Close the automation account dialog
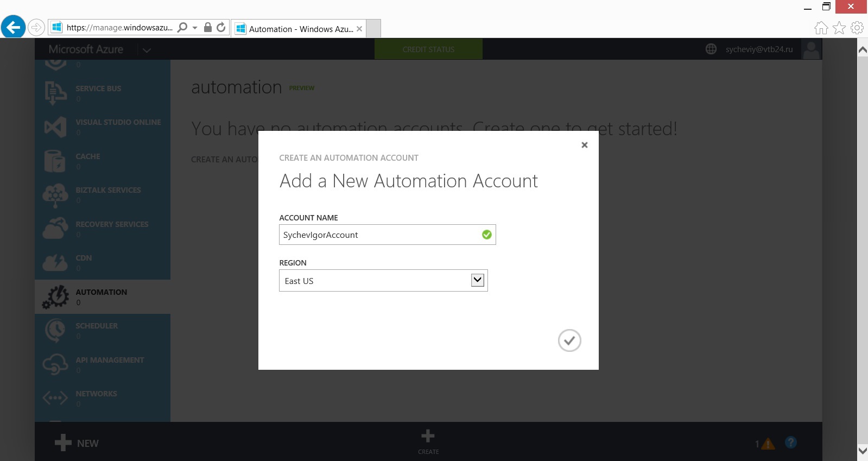Viewport: 868px width, 461px height. 585,145
